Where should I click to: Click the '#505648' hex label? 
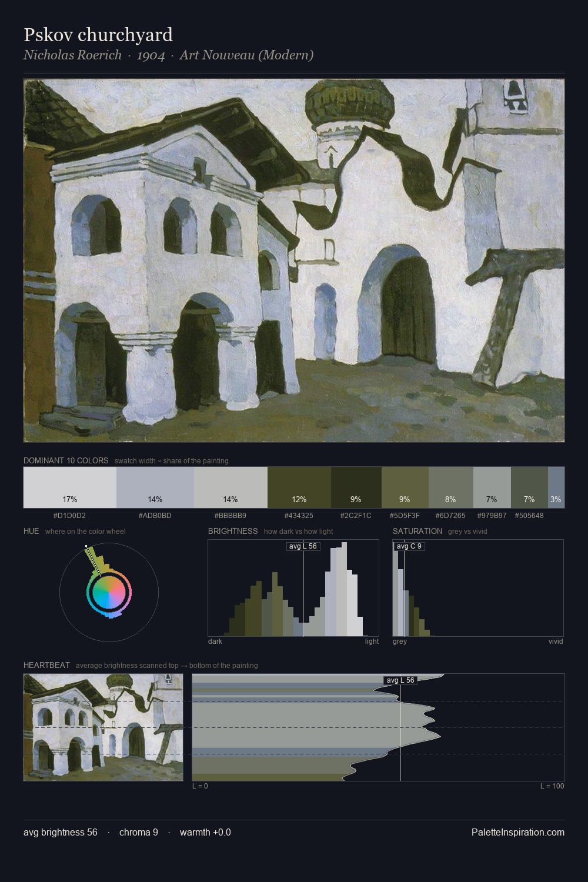pyautogui.click(x=529, y=516)
